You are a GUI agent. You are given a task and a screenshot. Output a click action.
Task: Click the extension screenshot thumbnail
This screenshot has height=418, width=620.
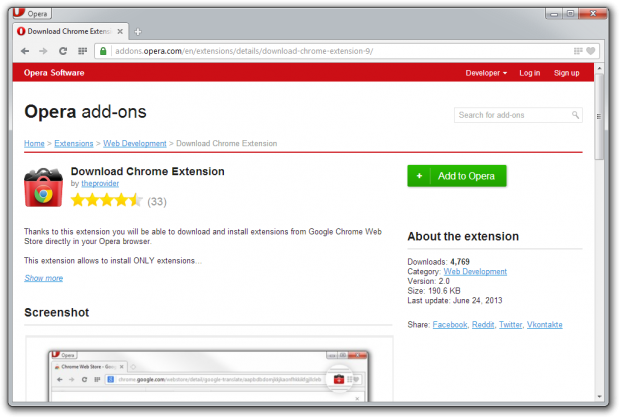pyautogui.click(x=209, y=369)
